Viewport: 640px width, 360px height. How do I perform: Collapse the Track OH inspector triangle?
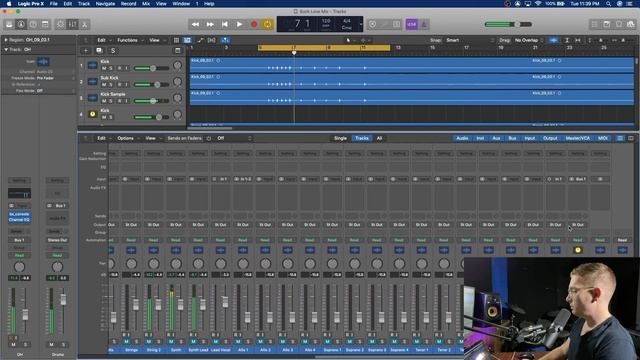pos(6,49)
